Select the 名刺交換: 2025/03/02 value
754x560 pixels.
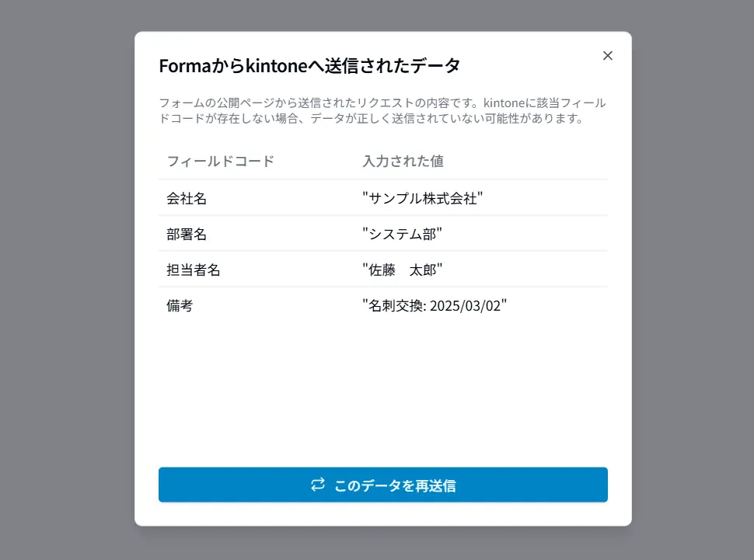432,304
